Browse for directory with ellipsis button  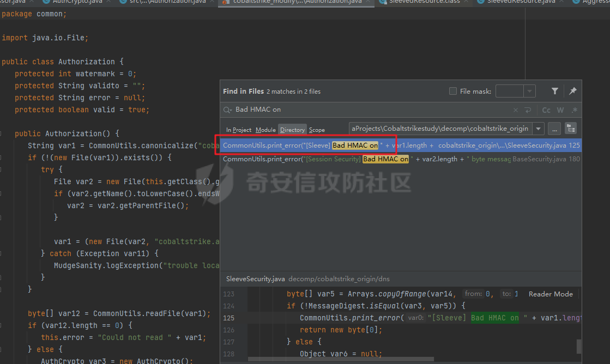pyautogui.click(x=554, y=129)
